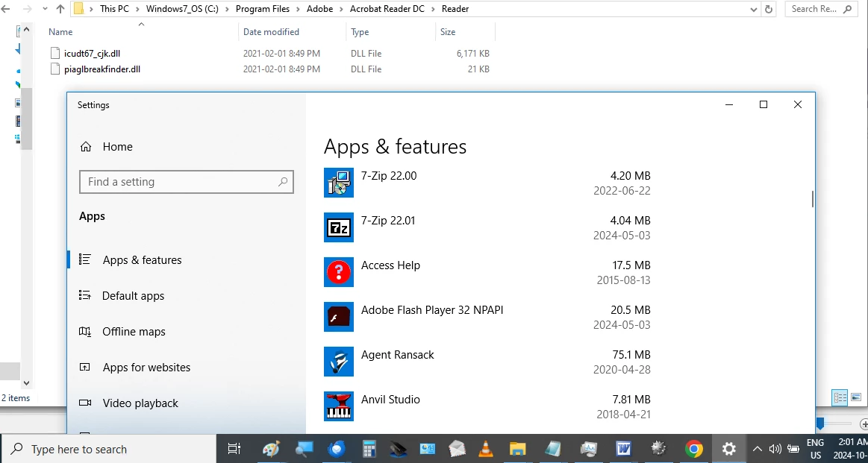
Task: Select Default apps in Settings sidebar
Action: (x=187, y=295)
